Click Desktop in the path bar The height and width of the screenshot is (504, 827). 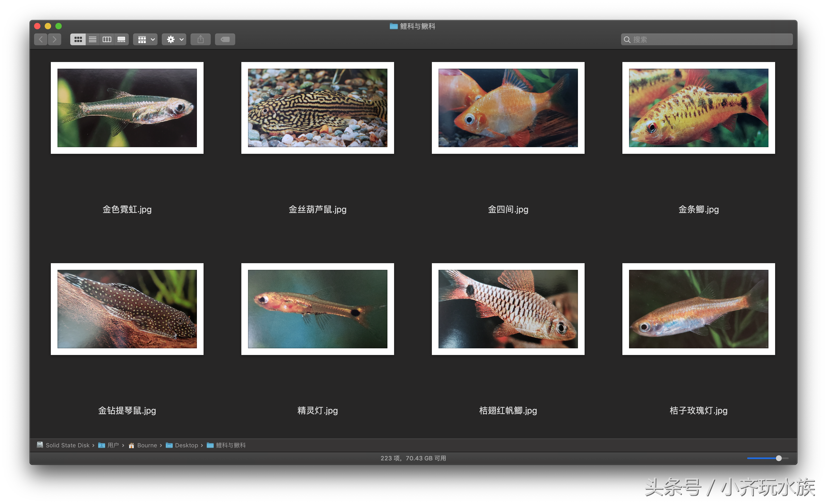point(182,445)
